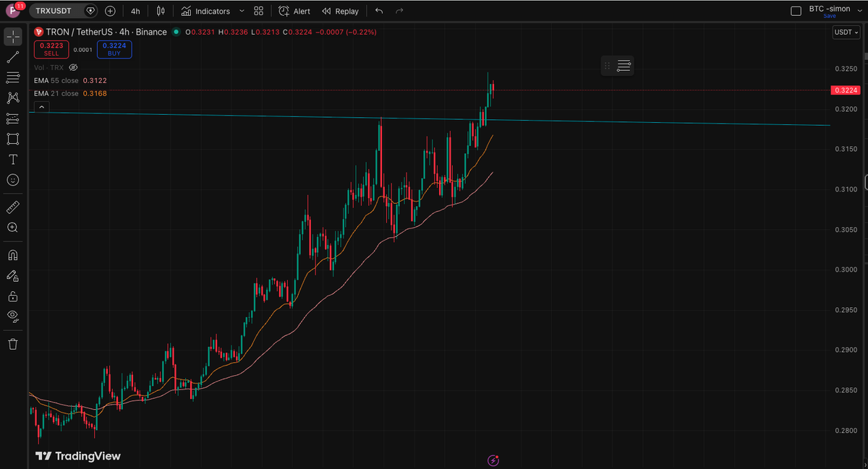Click the blue 0.3224 BUY button

(x=114, y=49)
